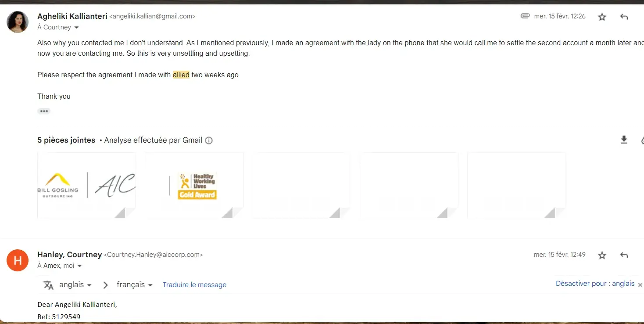Click the orange H sender avatar
The image size is (644, 324).
coord(18,260)
